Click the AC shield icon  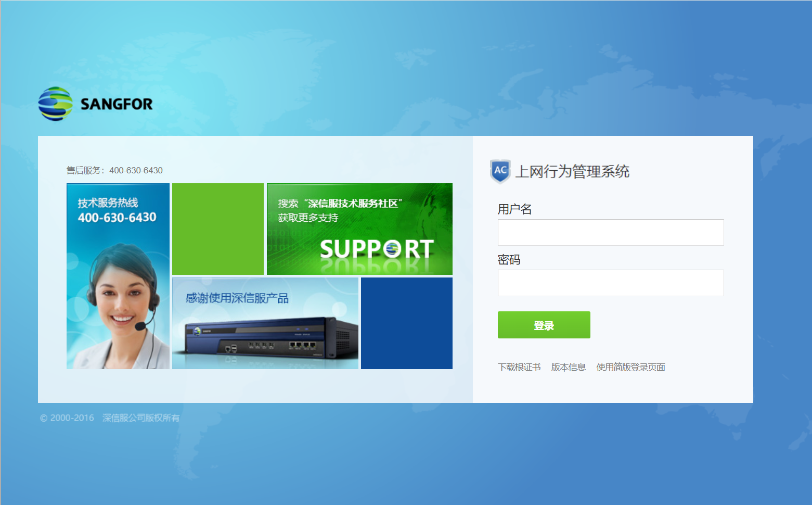coord(500,171)
